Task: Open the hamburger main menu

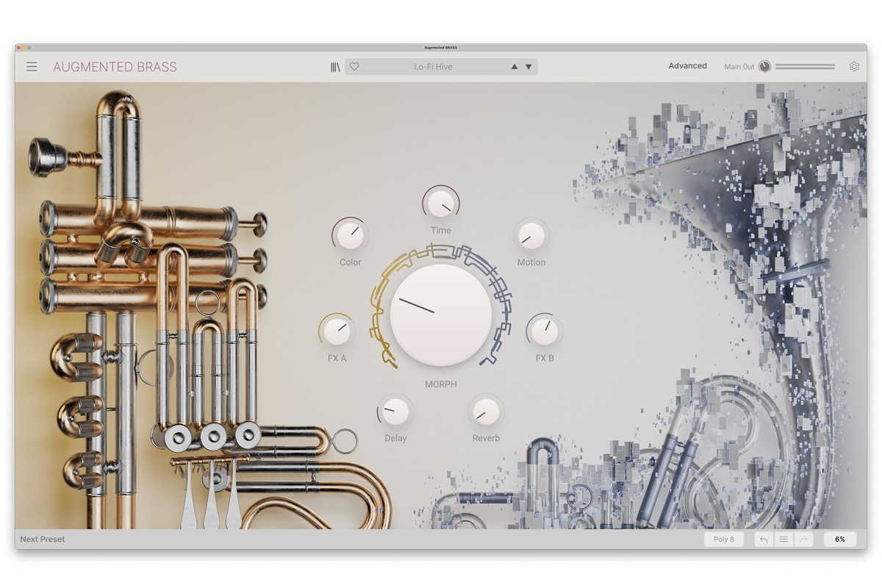Action: [32, 67]
